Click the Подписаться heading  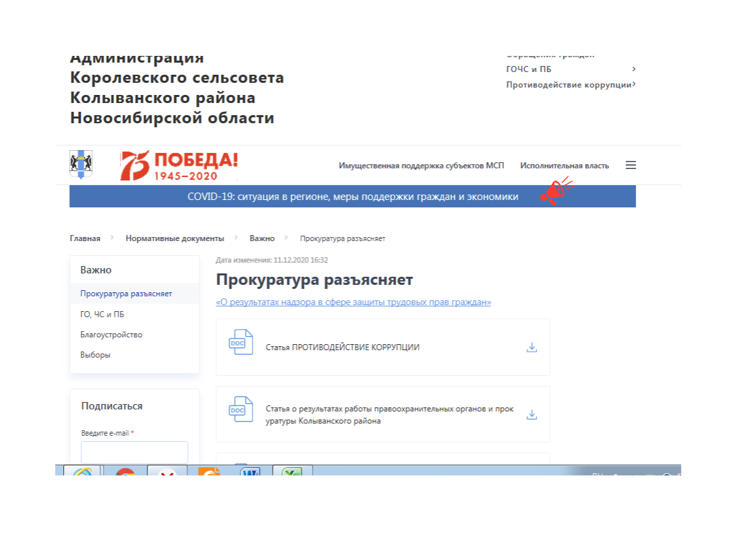tap(112, 406)
